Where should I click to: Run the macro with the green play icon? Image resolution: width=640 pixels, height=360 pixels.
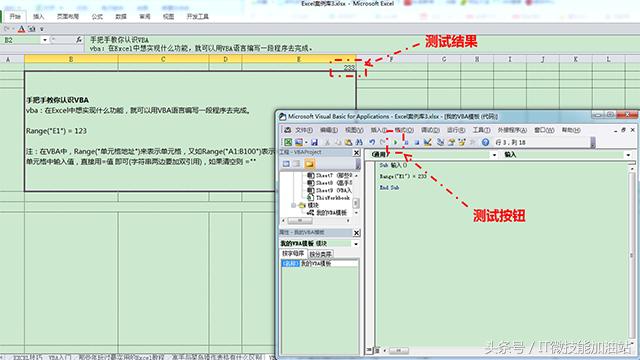coord(395,142)
